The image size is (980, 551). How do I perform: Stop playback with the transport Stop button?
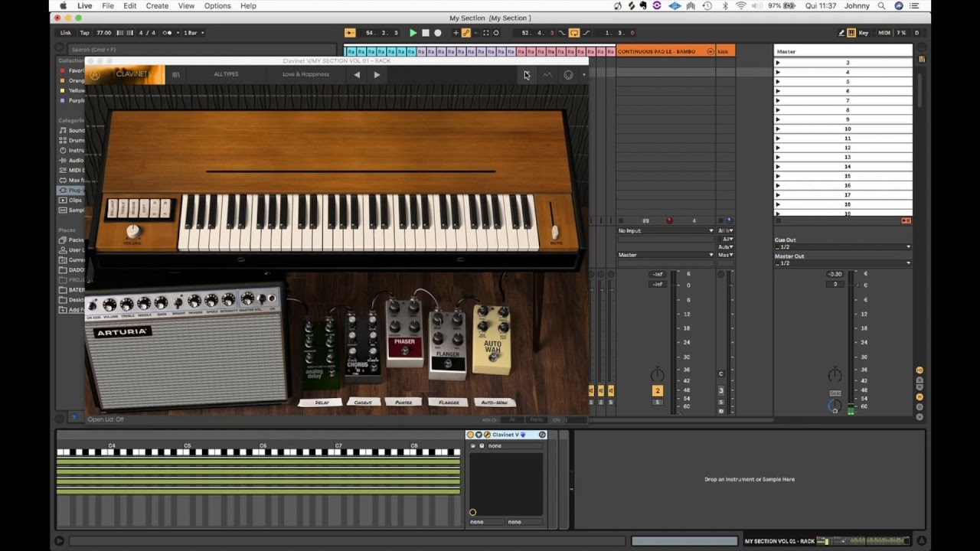[426, 33]
